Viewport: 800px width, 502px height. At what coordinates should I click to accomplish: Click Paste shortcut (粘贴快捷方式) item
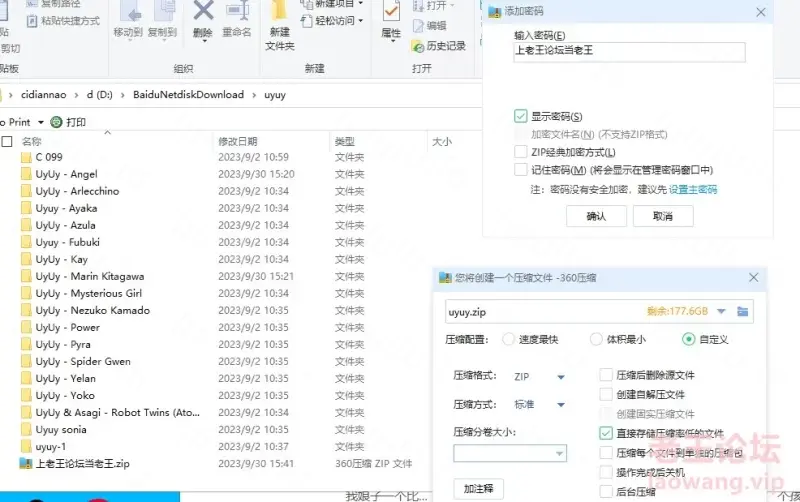pos(63,21)
